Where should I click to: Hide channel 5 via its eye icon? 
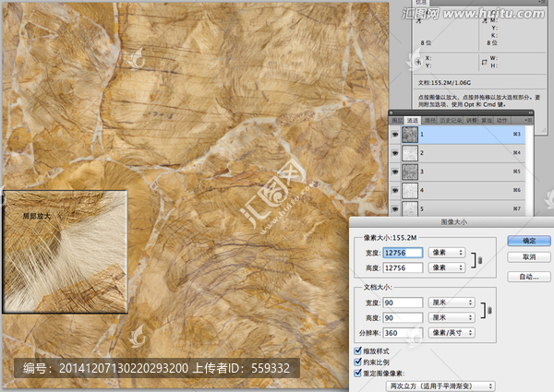pos(395,208)
